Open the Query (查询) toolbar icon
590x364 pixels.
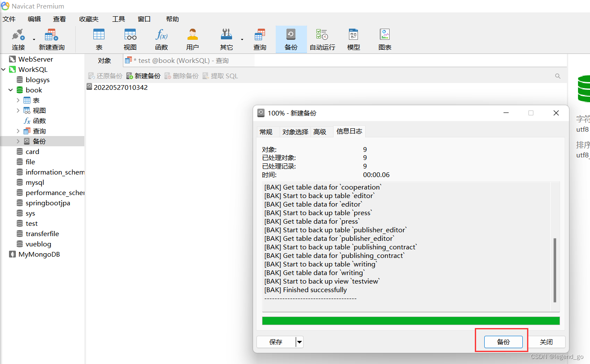pyautogui.click(x=260, y=39)
